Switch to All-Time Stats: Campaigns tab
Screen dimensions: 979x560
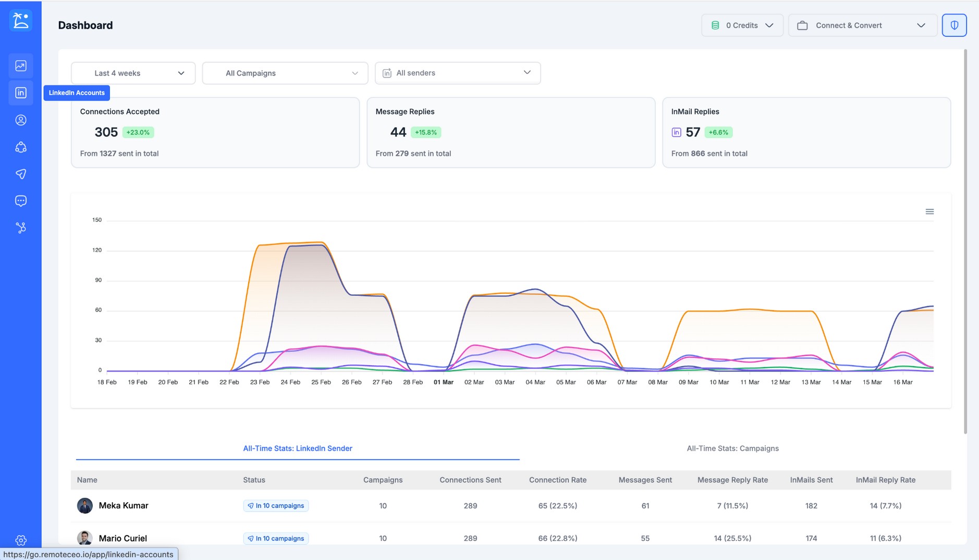click(x=732, y=448)
